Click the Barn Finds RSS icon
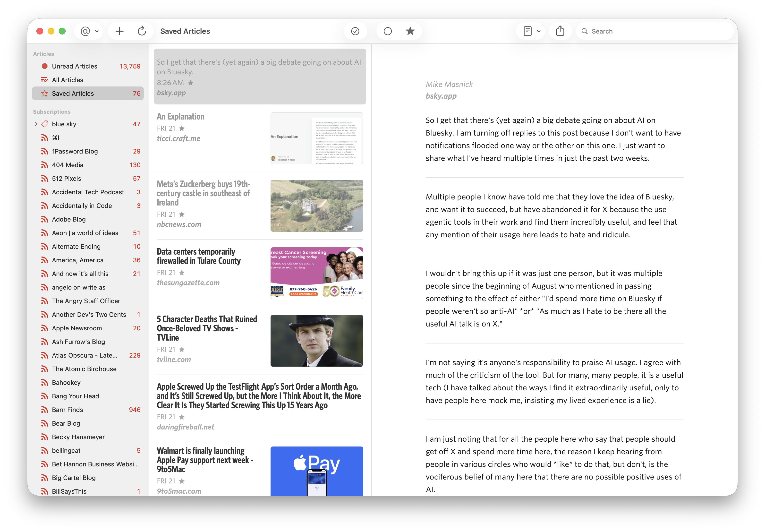 pyautogui.click(x=45, y=410)
